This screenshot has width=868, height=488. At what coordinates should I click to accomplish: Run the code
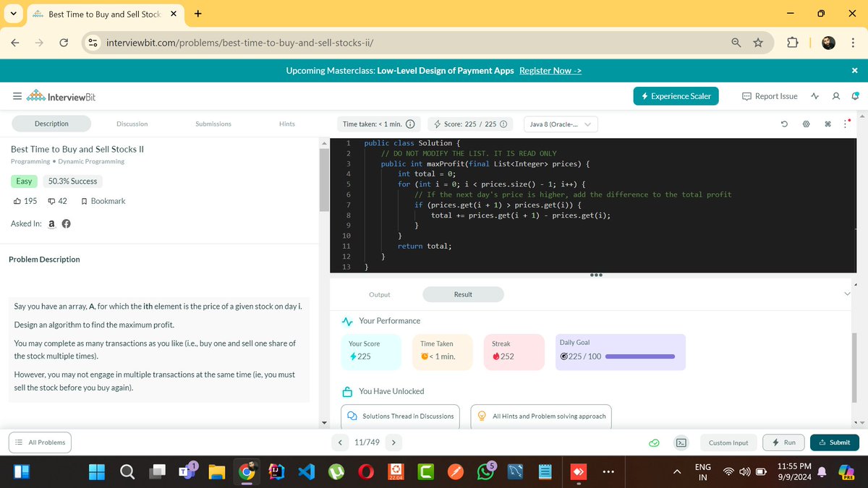tap(784, 442)
